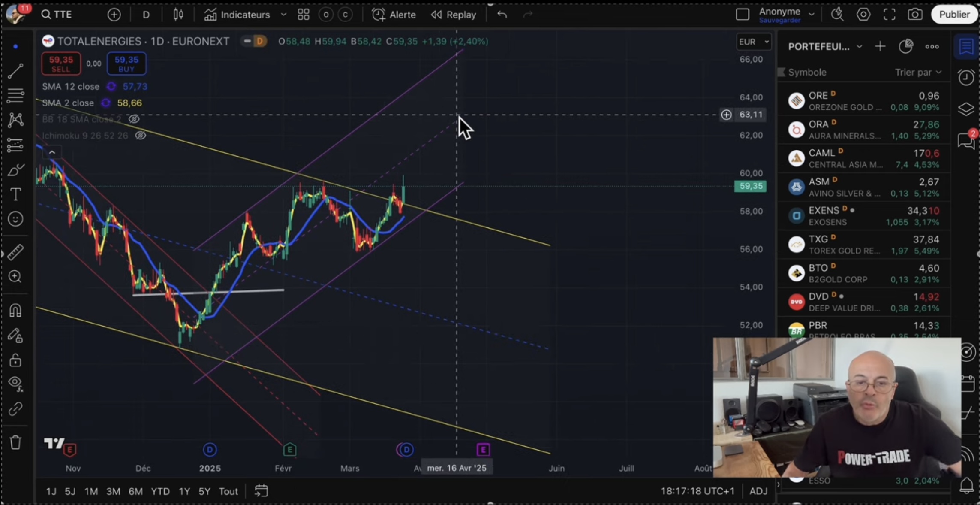The height and width of the screenshot is (505, 980).
Task: Set the Tout time range
Action: [228, 491]
